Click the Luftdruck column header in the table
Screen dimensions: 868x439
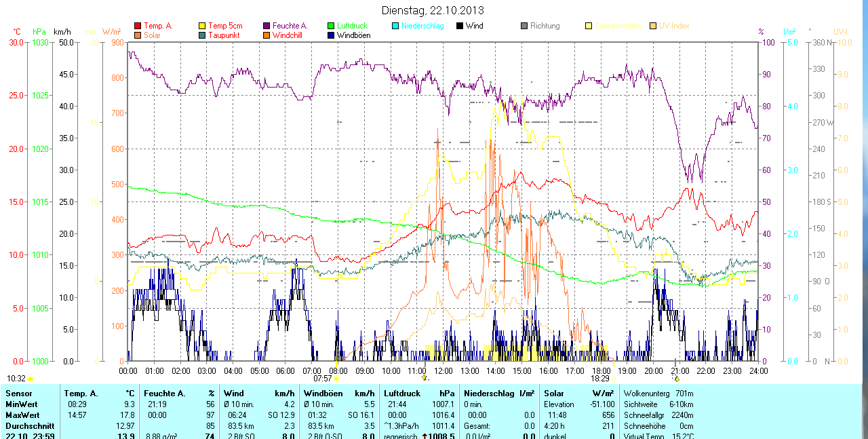[402, 393]
